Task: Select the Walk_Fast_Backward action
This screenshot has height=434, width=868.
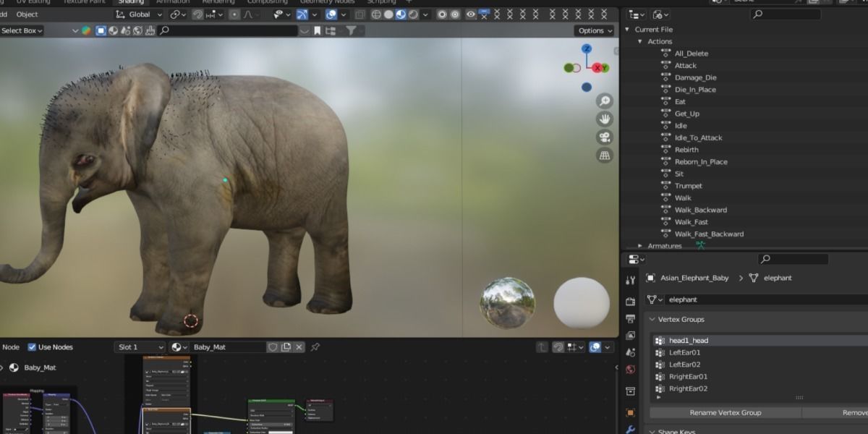Action: pyautogui.click(x=709, y=234)
